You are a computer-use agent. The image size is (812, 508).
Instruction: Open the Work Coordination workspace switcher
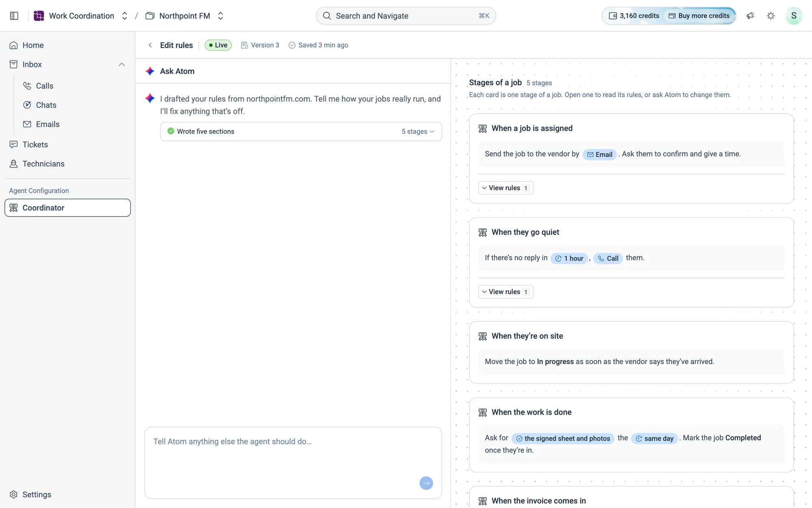125,16
